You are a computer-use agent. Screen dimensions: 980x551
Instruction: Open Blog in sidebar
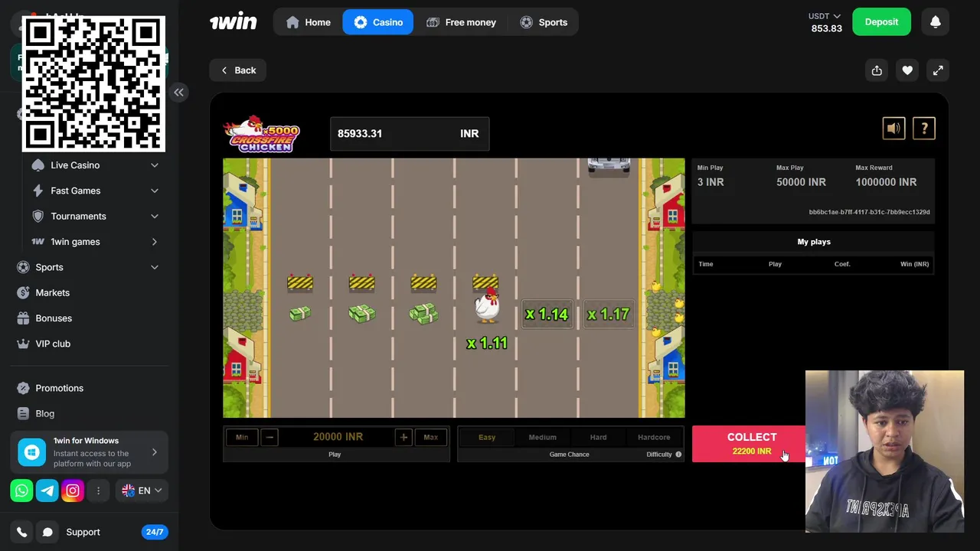[44, 414]
